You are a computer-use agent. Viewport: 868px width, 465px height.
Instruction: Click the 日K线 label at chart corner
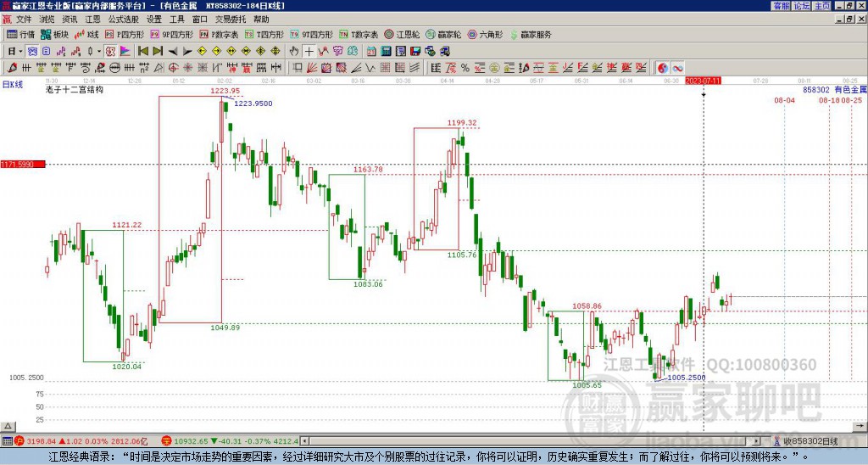pos(12,84)
